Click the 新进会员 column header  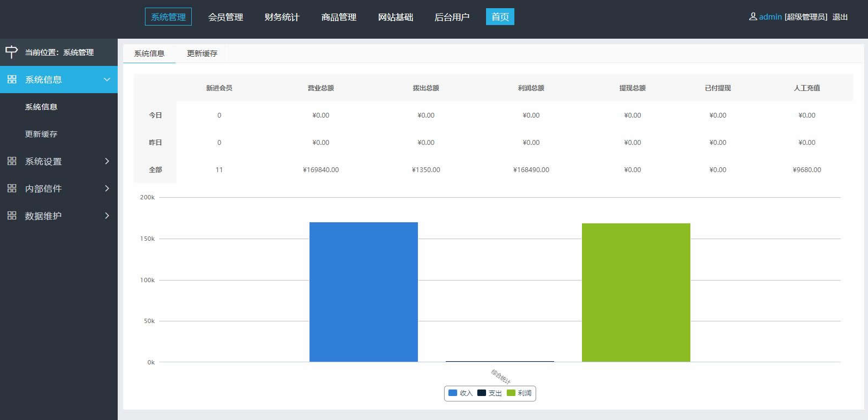pyautogui.click(x=219, y=88)
